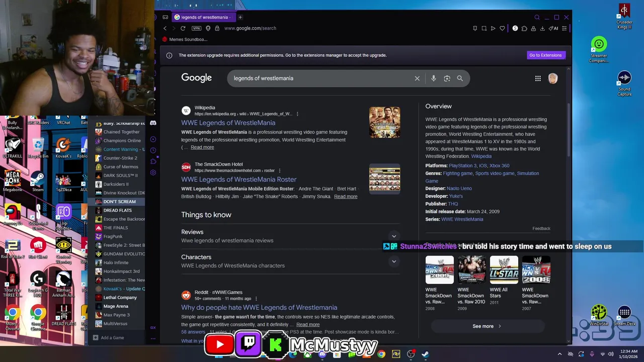Show hidden system tray icons
This screenshot has height=362, width=644.
click(559, 354)
